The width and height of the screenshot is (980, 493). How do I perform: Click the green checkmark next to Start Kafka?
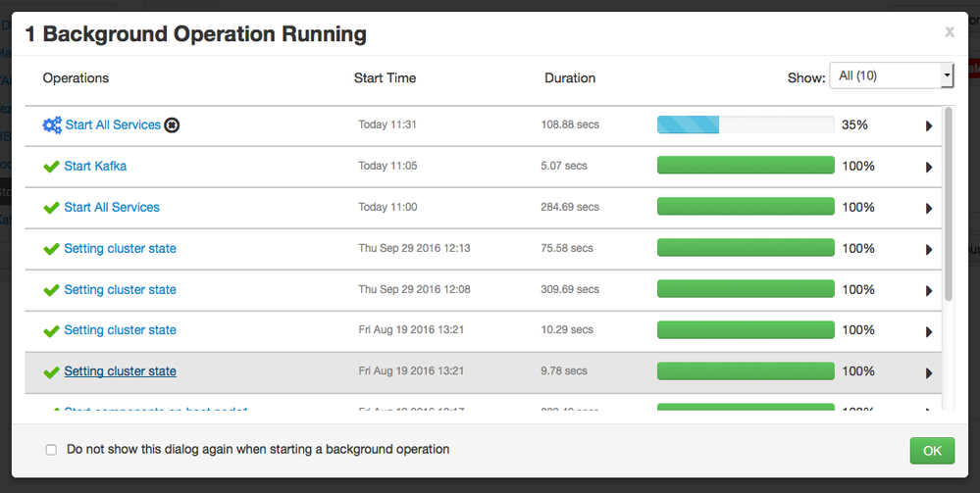pyautogui.click(x=52, y=167)
